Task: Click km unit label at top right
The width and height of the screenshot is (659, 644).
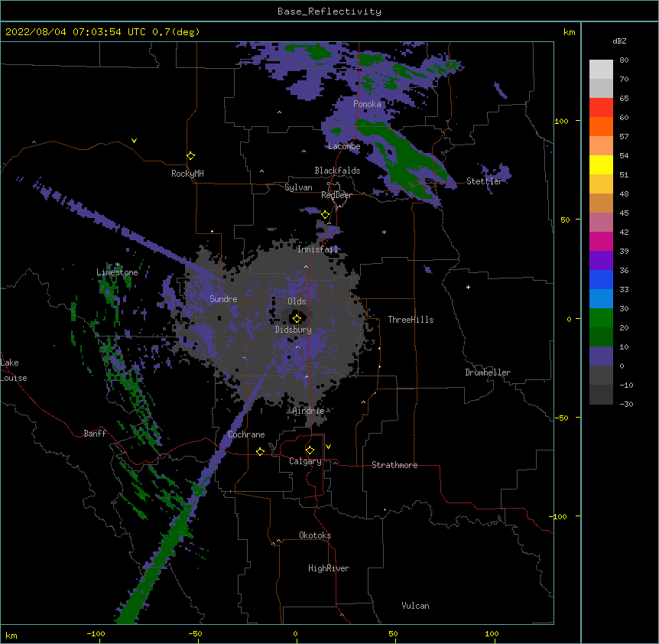Action: tap(569, 32)
